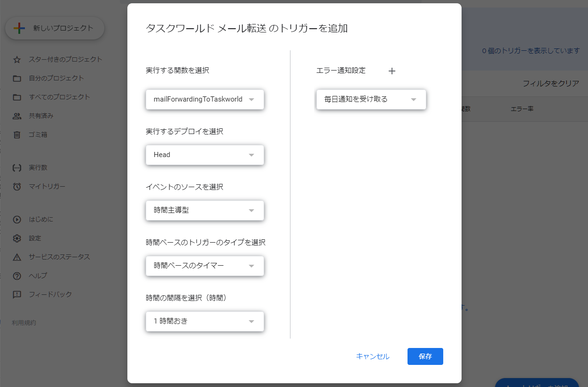
Task: Open the 時間主導型 event source dropdown
Action: (x=205, y=210)
